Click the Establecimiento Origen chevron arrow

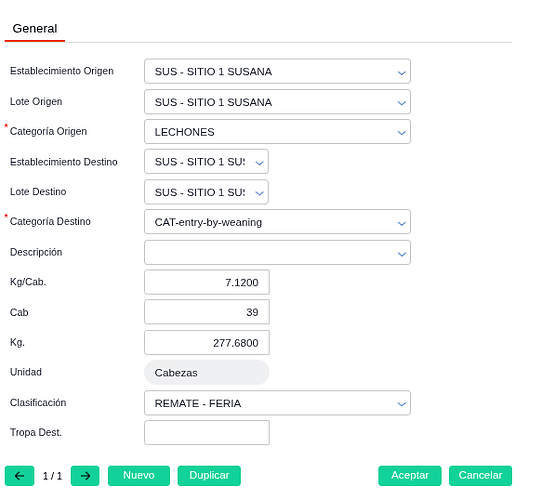[401, 73]
